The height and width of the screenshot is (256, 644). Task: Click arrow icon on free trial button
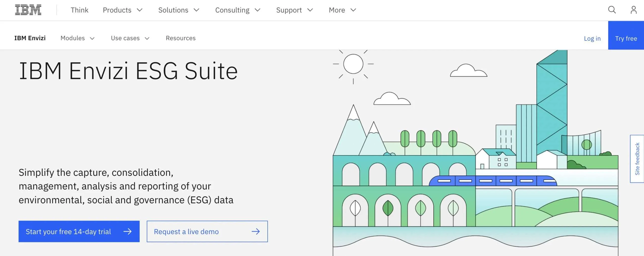pos(128,231)
